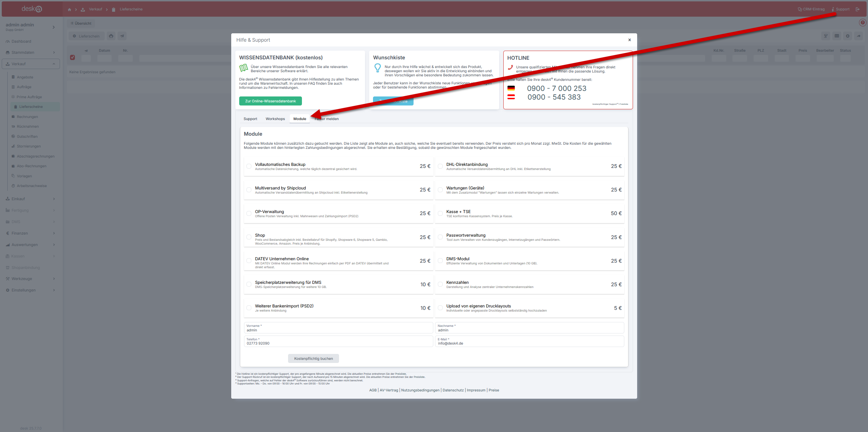Screen dimensions: 868x432
Task: Click the logout icon in the top bar
Action: point(858,9)
